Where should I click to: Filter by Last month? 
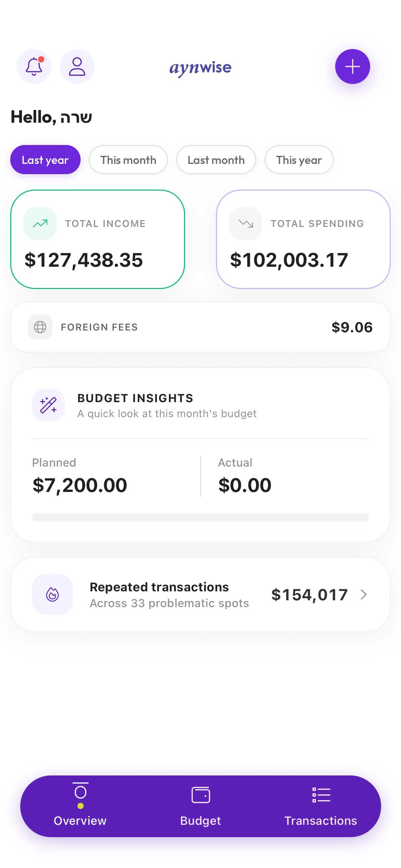pos(216,160)
